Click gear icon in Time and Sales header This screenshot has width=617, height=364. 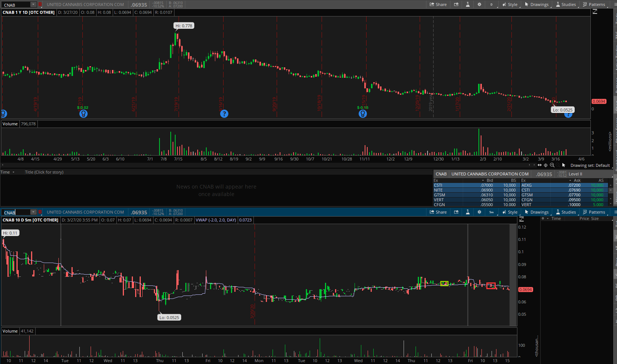(543, 218)
